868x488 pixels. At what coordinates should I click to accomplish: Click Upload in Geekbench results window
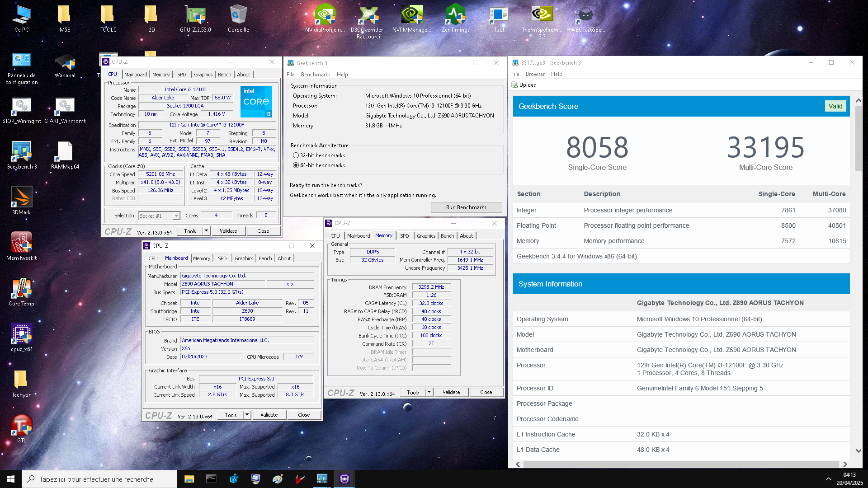(x=524, y=85)
